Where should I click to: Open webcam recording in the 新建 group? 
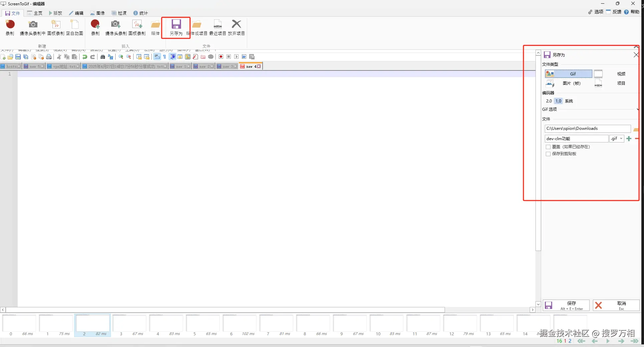tap(33, 27)
